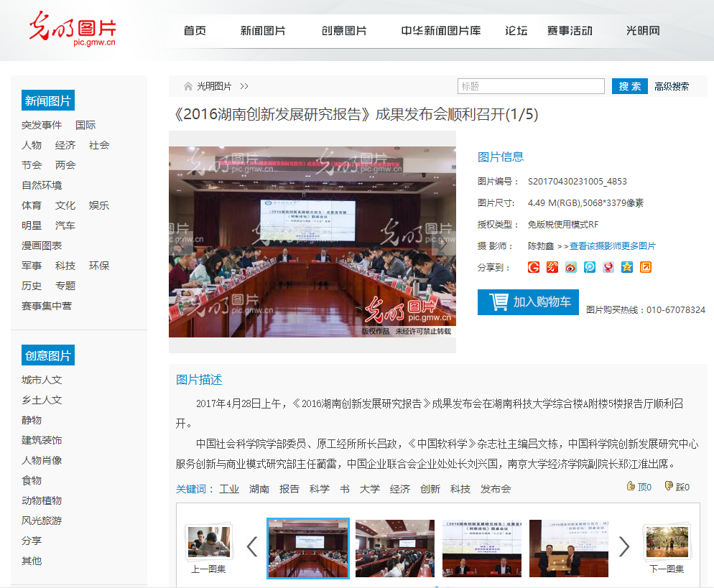Image resolution: width=714 pixels, height=588 pixels.
Task: Click the blue P share icon
Action: coord(590,267)
